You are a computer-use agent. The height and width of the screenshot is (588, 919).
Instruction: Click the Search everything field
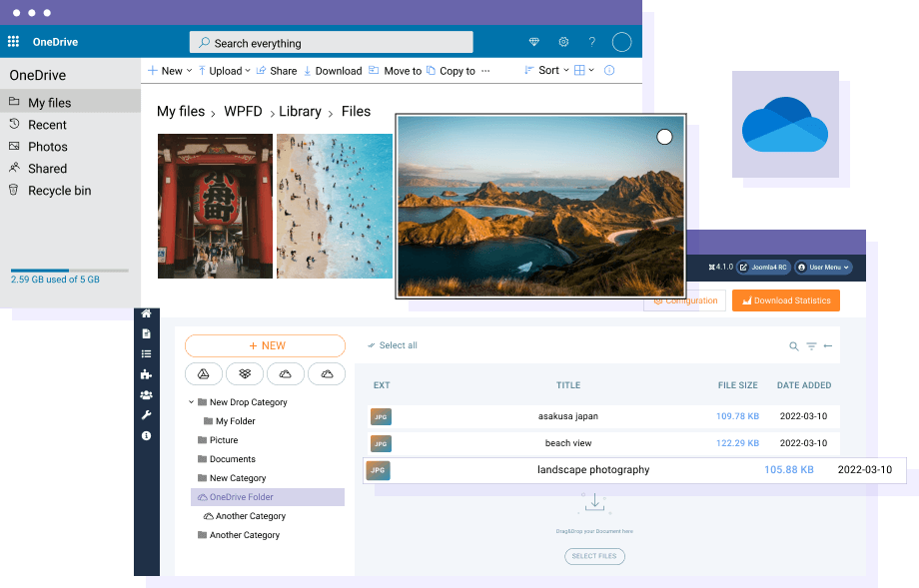331,43
